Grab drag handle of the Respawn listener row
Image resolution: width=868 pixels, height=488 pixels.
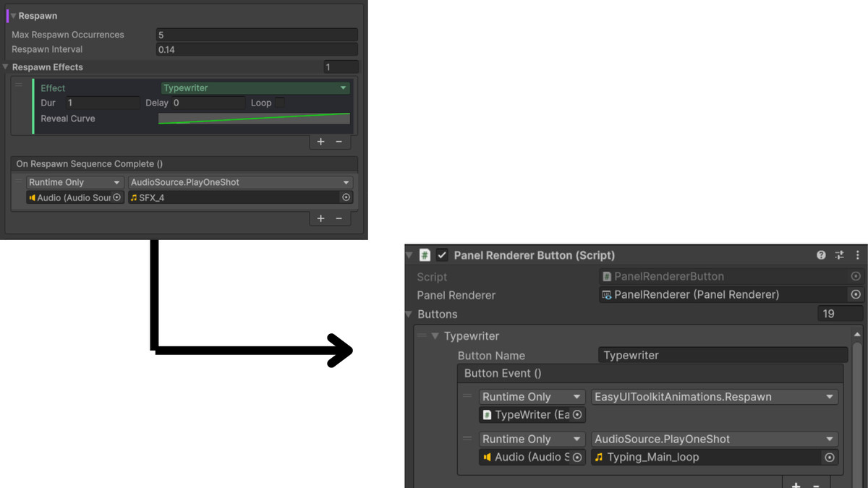pos(467,396)
